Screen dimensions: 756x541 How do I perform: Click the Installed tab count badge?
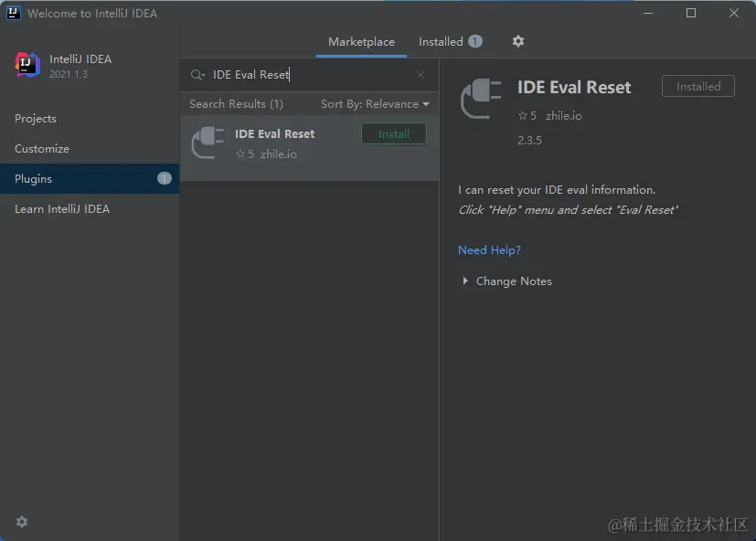475,41
